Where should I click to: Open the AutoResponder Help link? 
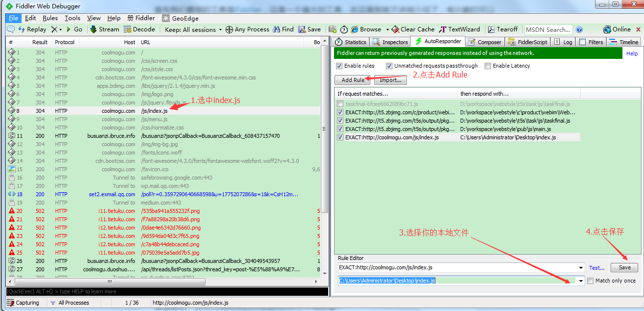[x=632, y=53]
